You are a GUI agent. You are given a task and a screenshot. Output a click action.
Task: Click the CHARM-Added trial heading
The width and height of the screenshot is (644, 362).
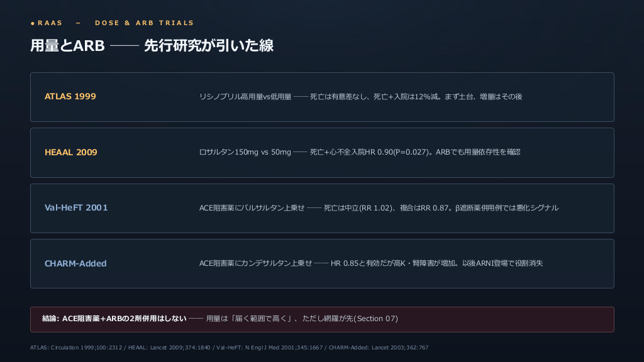[75, 263]
